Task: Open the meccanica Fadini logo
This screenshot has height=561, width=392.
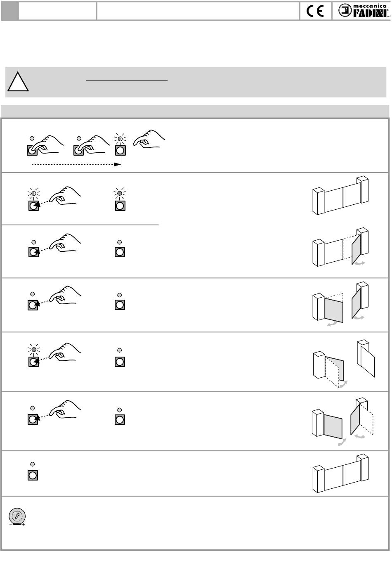Action: pyautogui.click(x=362, y=11)
